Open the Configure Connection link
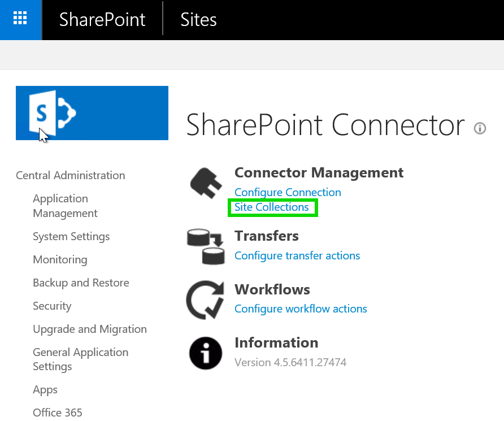This screenshot has width=504, height=421. click(x=287, y=192)
